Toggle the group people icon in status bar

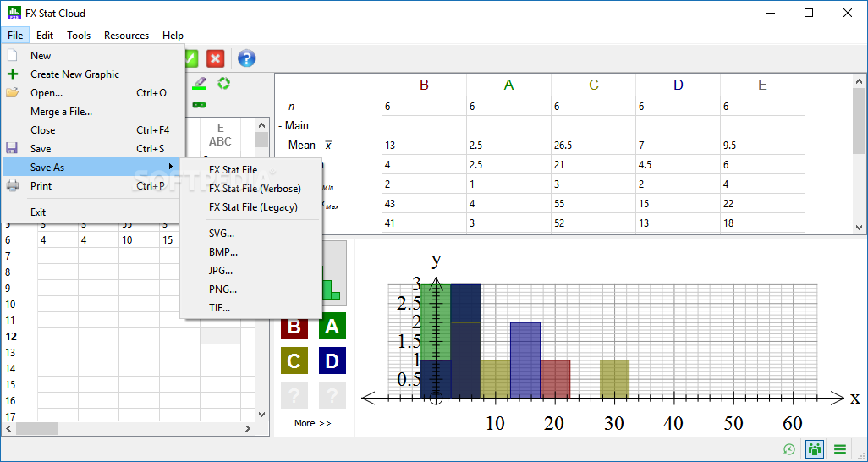[x=815, y=449]
